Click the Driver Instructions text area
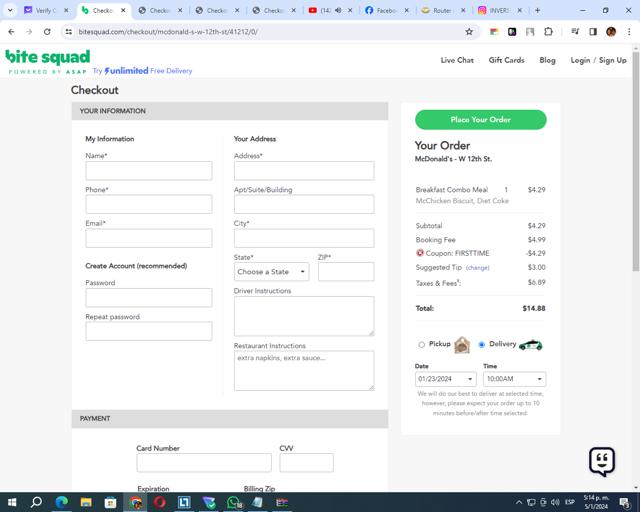This screenshot has height=512, width=640. click(304, 316)
